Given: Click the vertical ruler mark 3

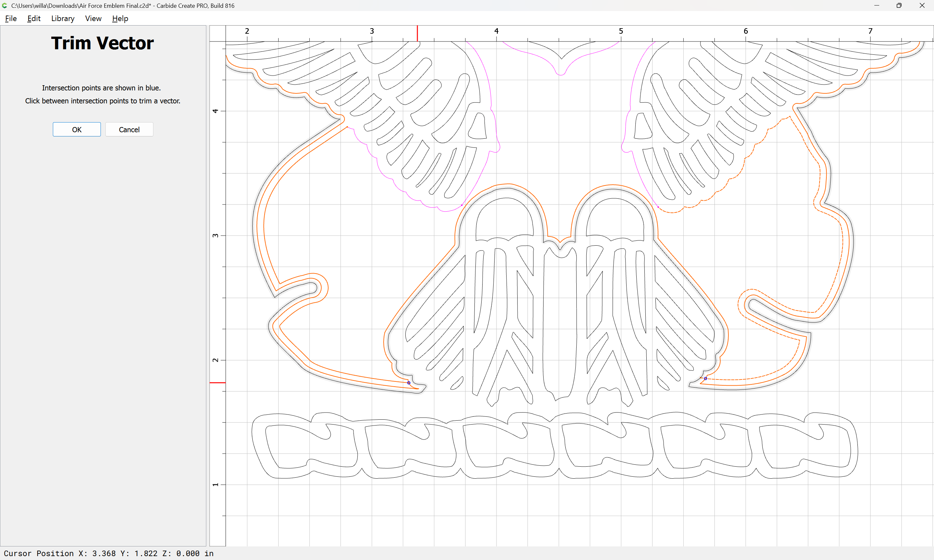Looking at the screenshot, I should (215, 236).
